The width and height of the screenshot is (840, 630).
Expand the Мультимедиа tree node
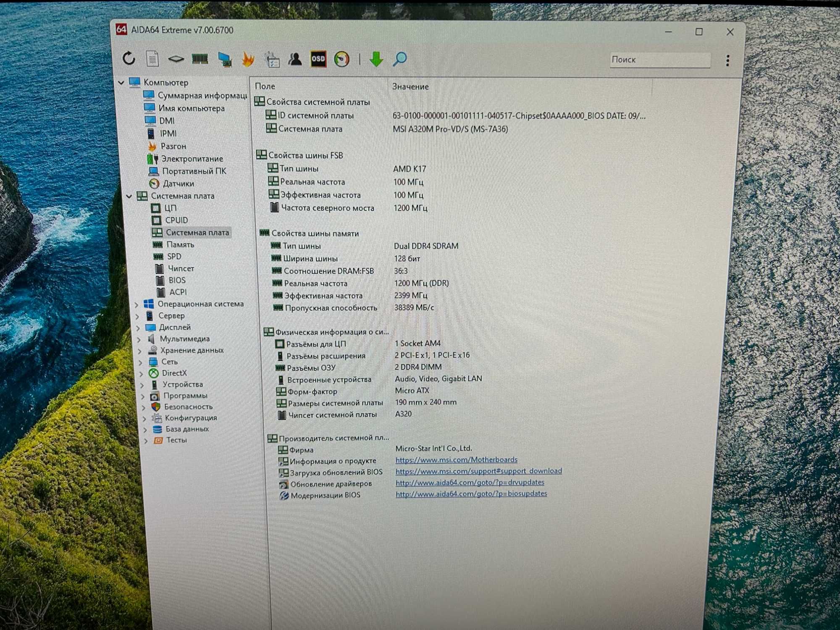click(x=139, y=339)
